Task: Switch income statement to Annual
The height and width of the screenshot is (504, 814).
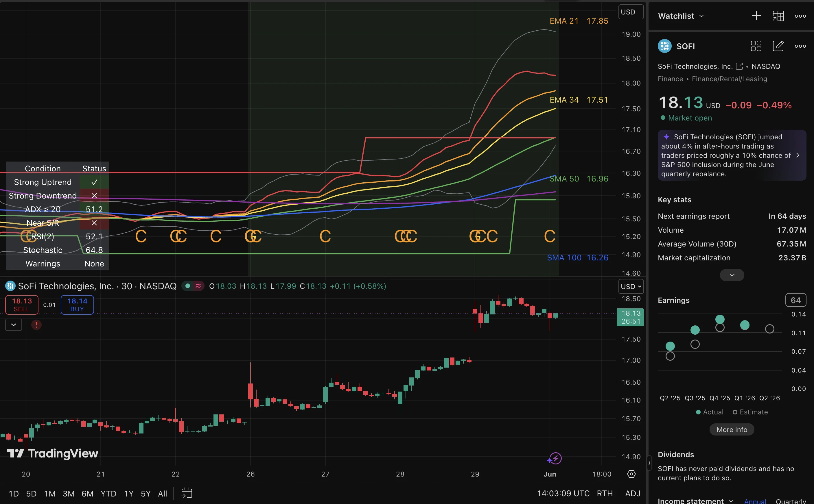Action: [x=755, y=501]
